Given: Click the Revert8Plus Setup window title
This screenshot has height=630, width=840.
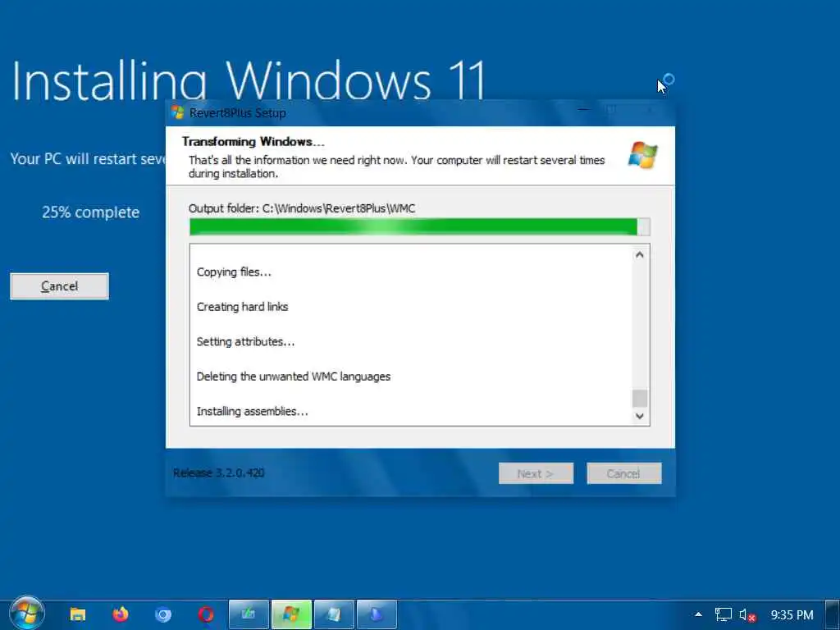Looking at the screenshot, I should point(237,113).
